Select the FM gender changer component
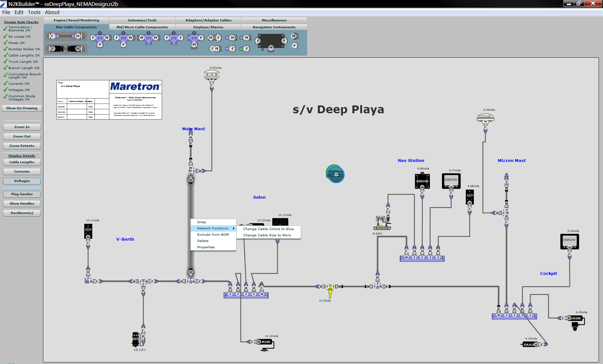Screen dimensions: 603x364 (215, 49)
